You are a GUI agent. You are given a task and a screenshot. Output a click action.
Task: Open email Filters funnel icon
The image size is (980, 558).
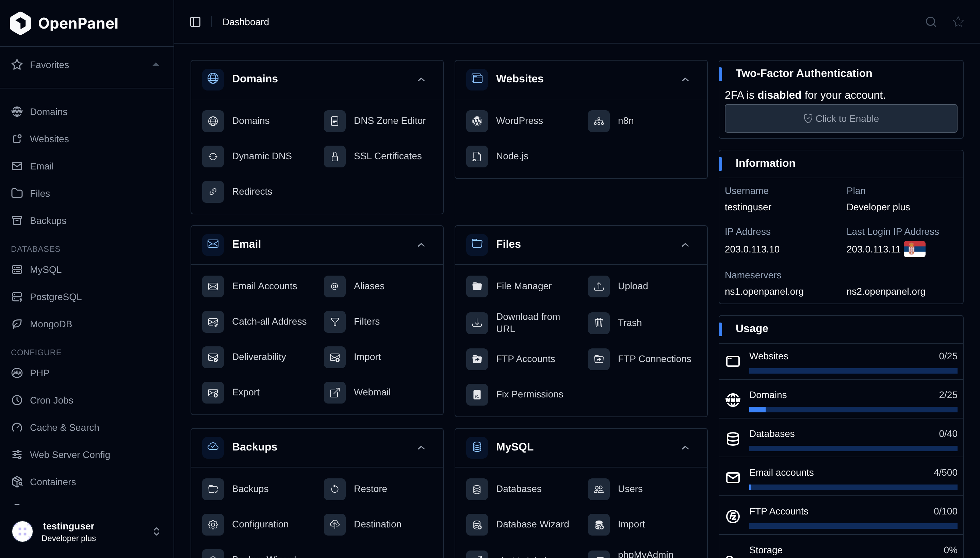point(334,322)
